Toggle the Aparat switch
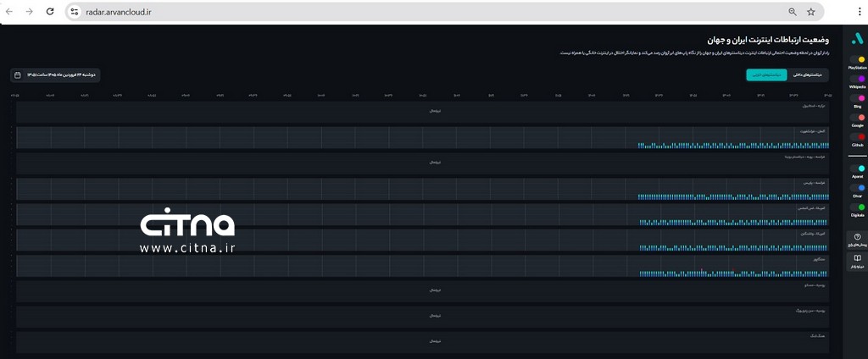Image resolution: width=868 pixels, height=359 pixels. 858,168
